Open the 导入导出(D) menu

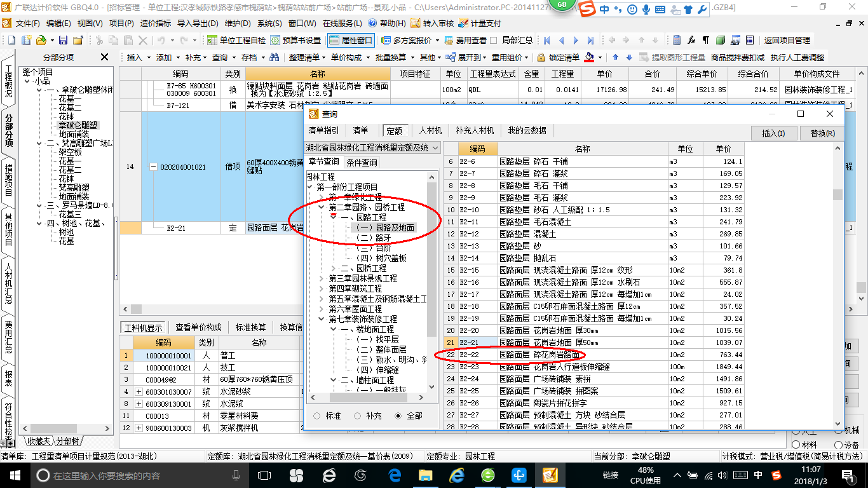(x=198, y=24)
